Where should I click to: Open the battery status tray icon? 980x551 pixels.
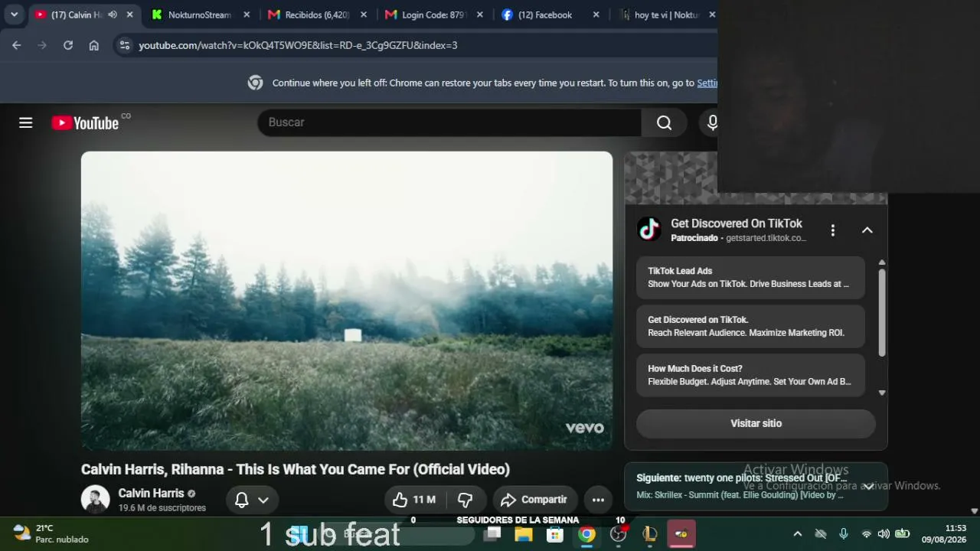[x=903, y=534]
